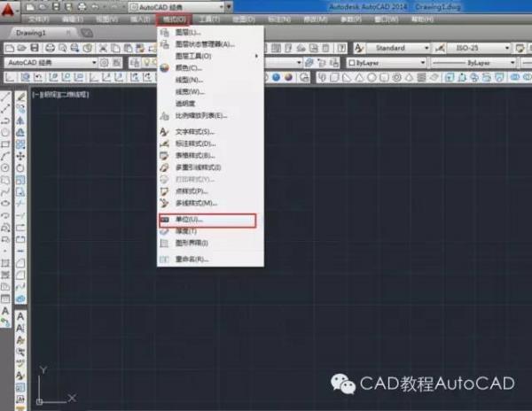
Task: Choose 颜色(C)... color wheel menu entry
Action: tap(210, 68)
